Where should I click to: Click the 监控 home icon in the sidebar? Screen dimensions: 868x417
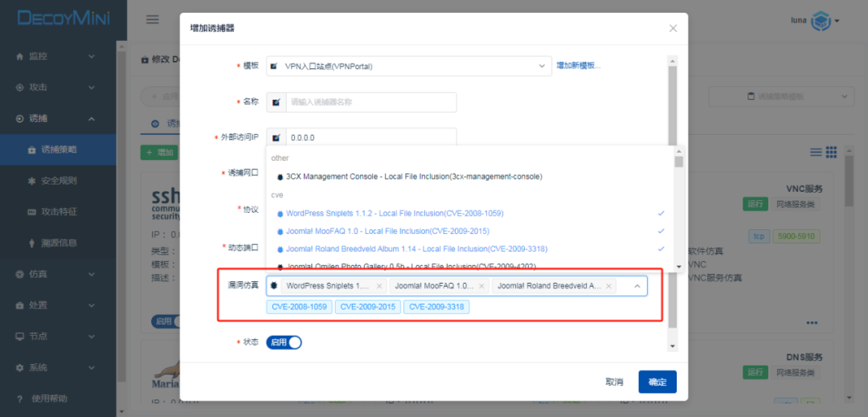(x=20, y=56)
